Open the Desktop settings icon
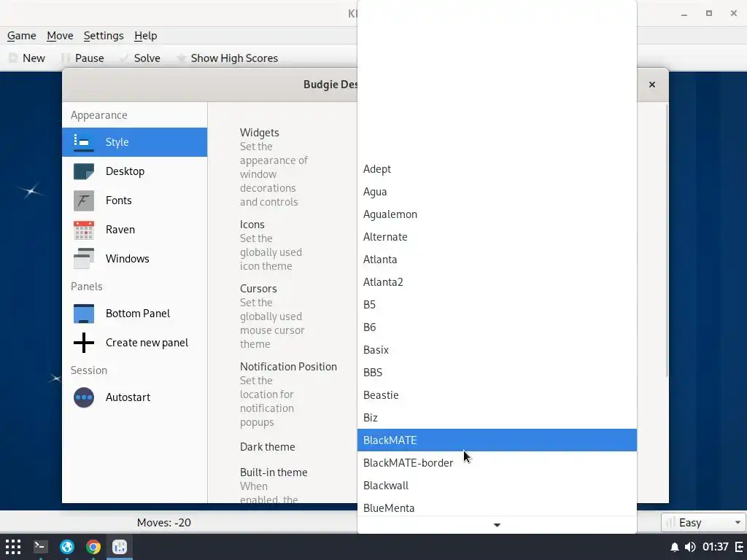747x560 pixels. [84, 171]
